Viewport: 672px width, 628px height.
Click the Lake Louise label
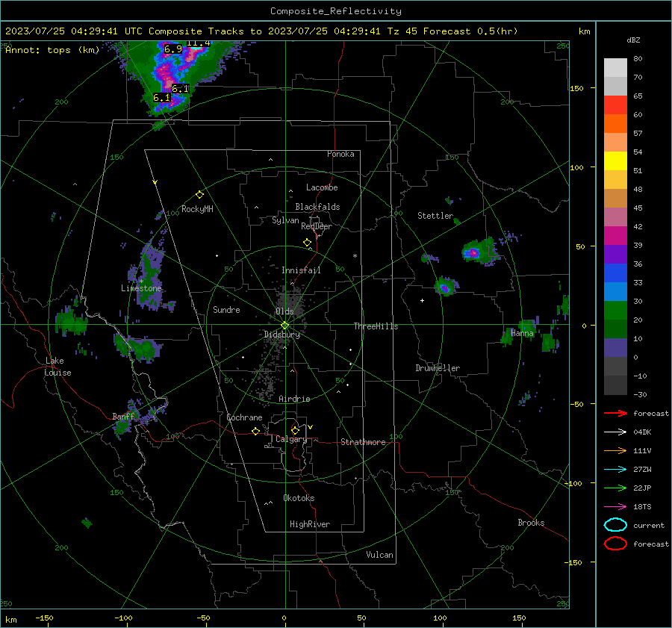click(58, 367)
